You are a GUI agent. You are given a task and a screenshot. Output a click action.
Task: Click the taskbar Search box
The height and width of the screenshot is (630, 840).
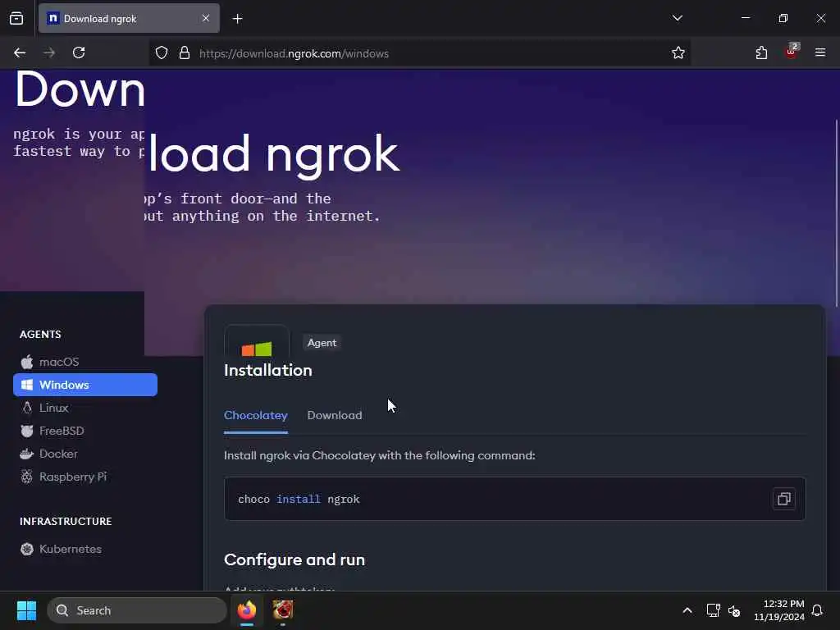pyautogui.click(x=137, y=610)
